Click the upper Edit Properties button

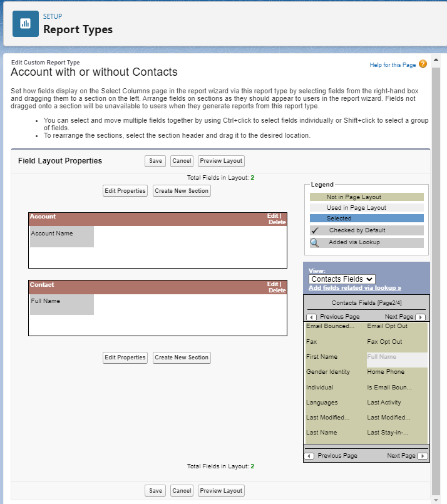pos(125,190)
